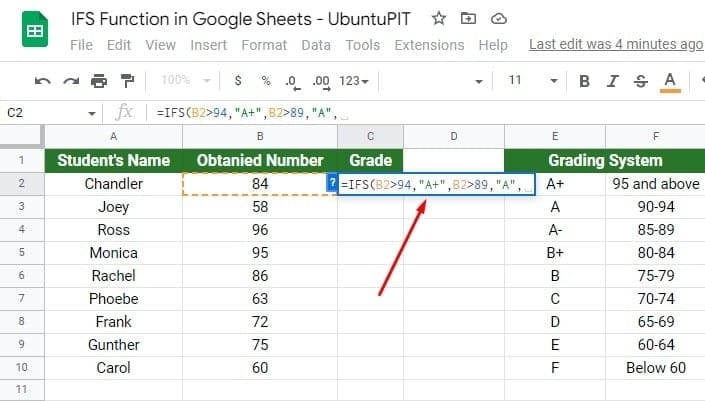Image resolution: width=705 pixels, height=401 pixels.
Task: Expand the 123 number format dropdown
Action: [354, 81]
